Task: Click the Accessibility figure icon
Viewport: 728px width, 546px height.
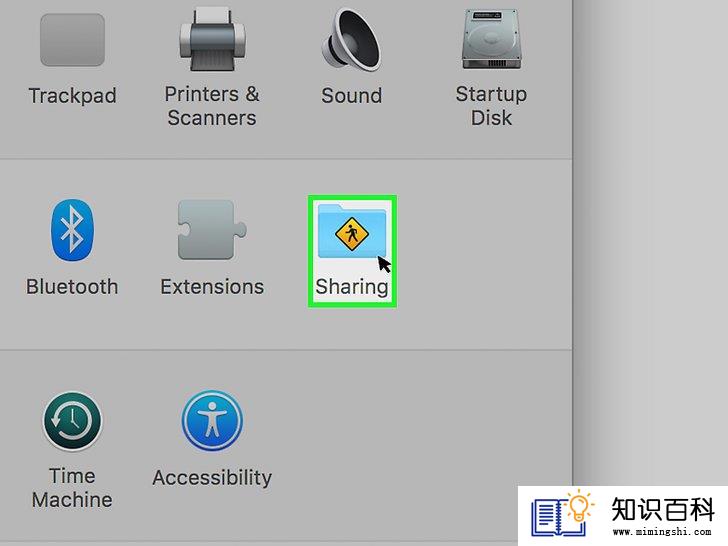Action: [x=212, y=421]
